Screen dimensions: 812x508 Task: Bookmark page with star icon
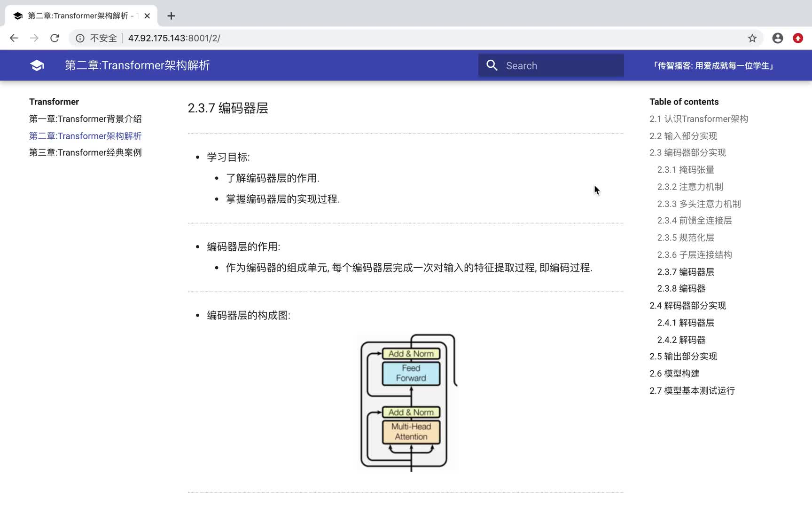coord(752,38)
